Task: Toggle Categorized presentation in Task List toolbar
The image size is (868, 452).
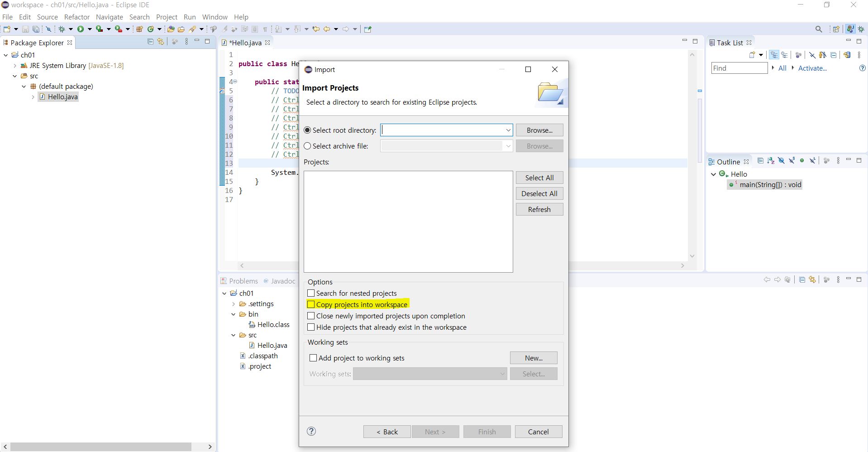Action: tap(774, 55)
